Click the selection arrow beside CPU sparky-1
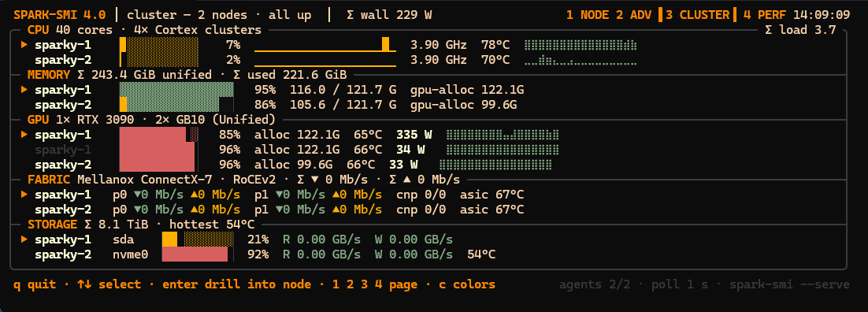The width and height of the screenshot is (868, 312). 24,45
